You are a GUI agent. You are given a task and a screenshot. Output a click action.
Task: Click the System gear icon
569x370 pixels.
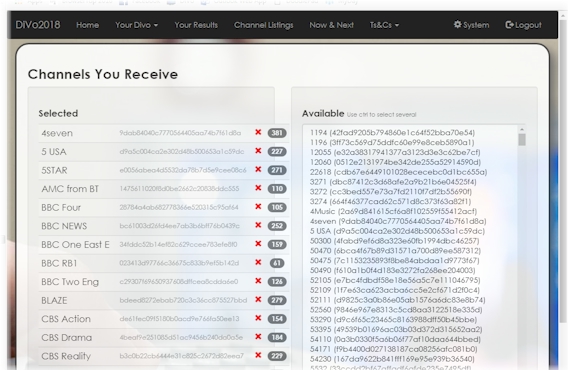458,24
